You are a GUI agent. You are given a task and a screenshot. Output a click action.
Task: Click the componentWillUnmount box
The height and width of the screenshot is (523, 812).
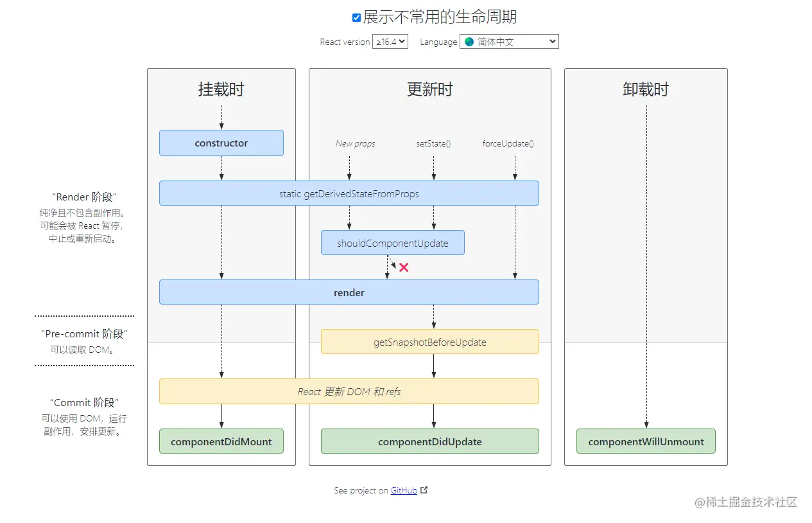[x=646, y=441]
